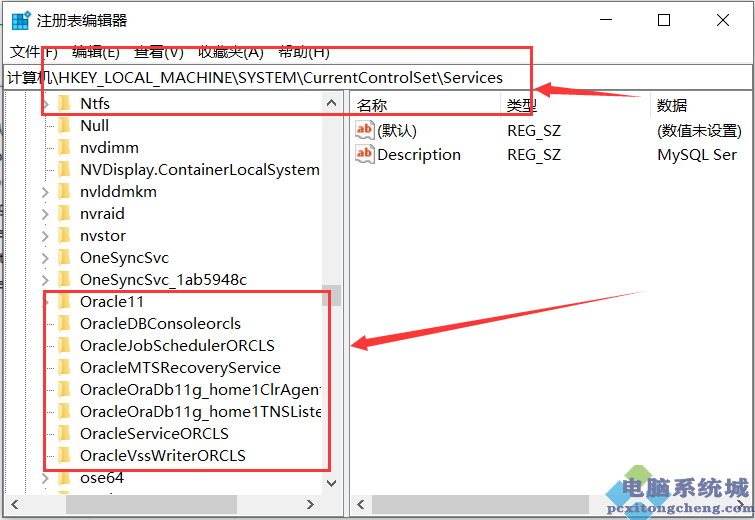The image size is (755, 520).
Task: Select the Ntfs folder icon
Action: tap(64, 104)
